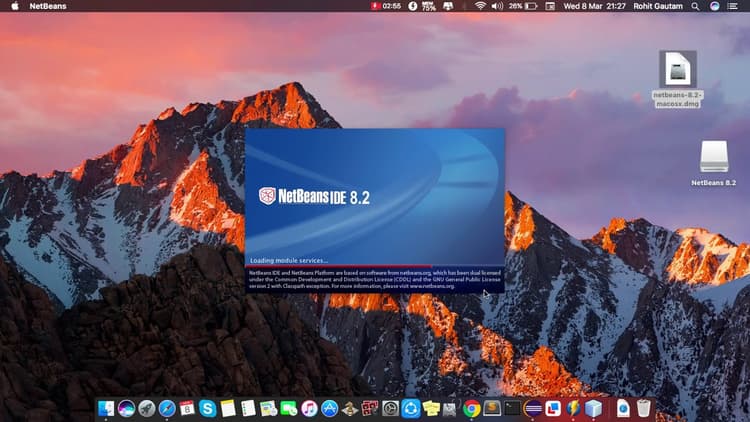Click the Wi-Fi status icon

coord(480,6)
